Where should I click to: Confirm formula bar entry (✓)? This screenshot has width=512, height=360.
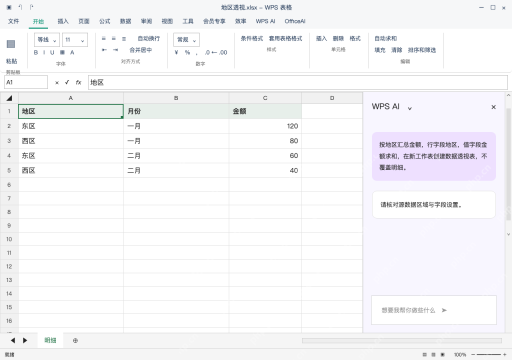coord(67,82)
